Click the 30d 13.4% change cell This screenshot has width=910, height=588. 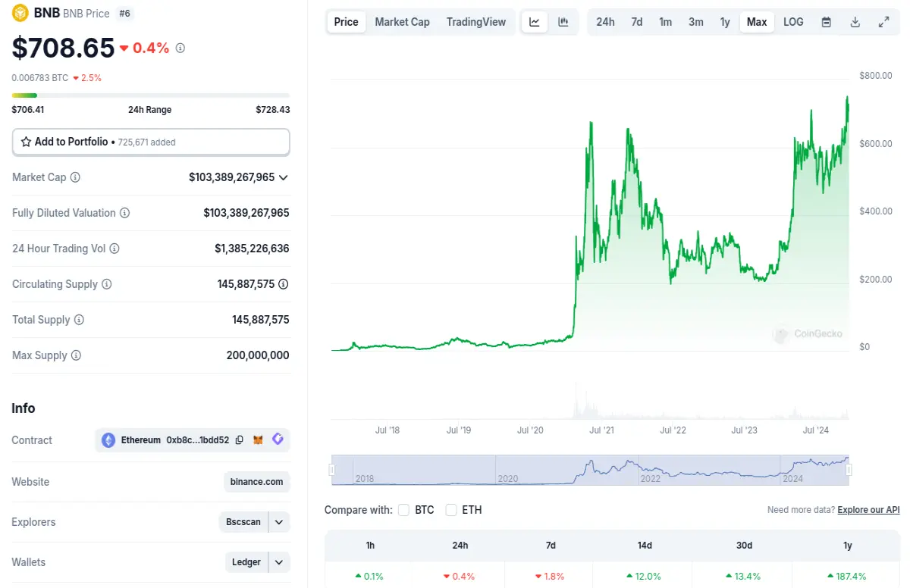(x=744, y=576)
